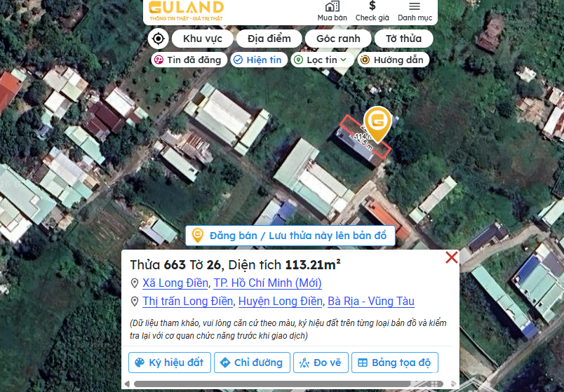Viewport: 564px width, 392px height.
Task: Open Bảng tọa độ coordinates table
Action: pyautogui.click(x=394, y=363)
